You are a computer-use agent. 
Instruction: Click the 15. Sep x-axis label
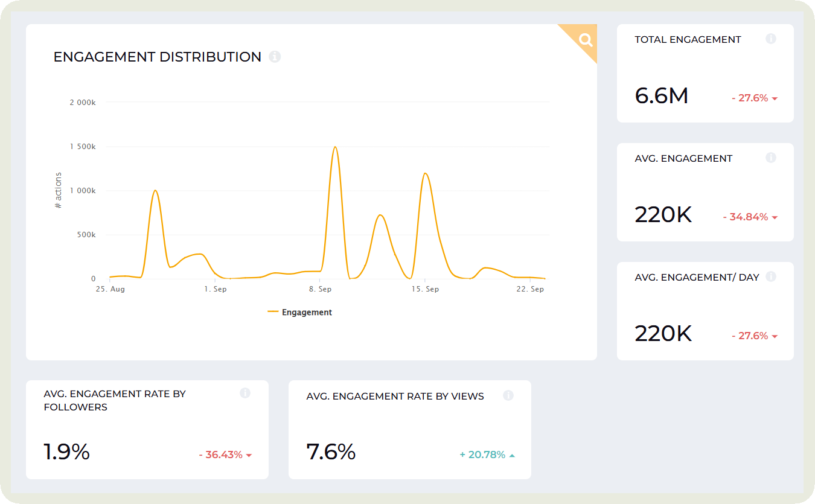click(x=425, y=289)
